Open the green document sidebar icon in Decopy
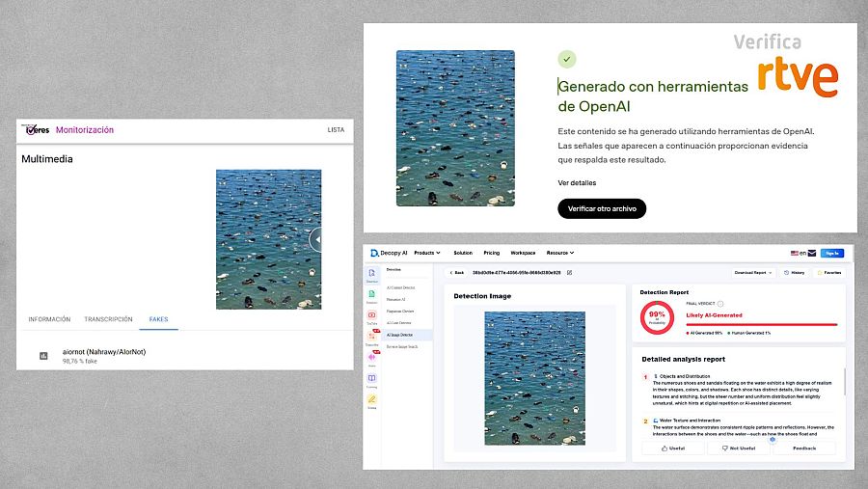 pyautogui.click(x=372, y=296)
